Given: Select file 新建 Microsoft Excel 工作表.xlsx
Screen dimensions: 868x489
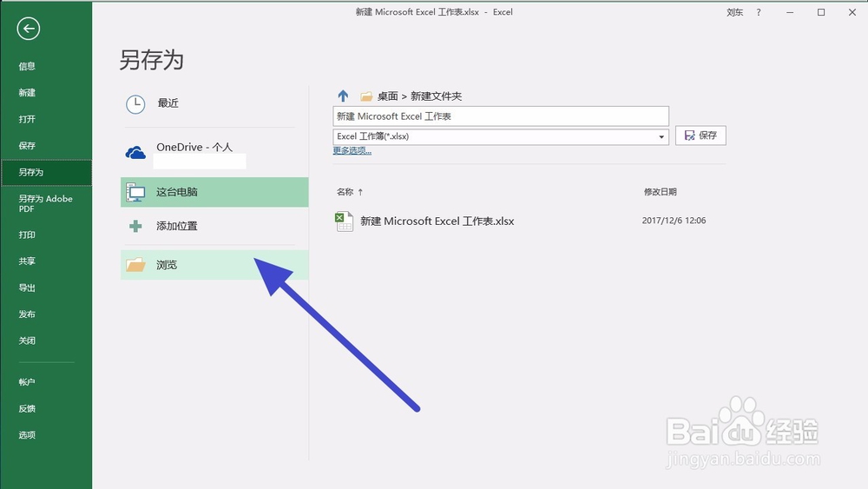Looking at the screenshot, I should [437, 221].
